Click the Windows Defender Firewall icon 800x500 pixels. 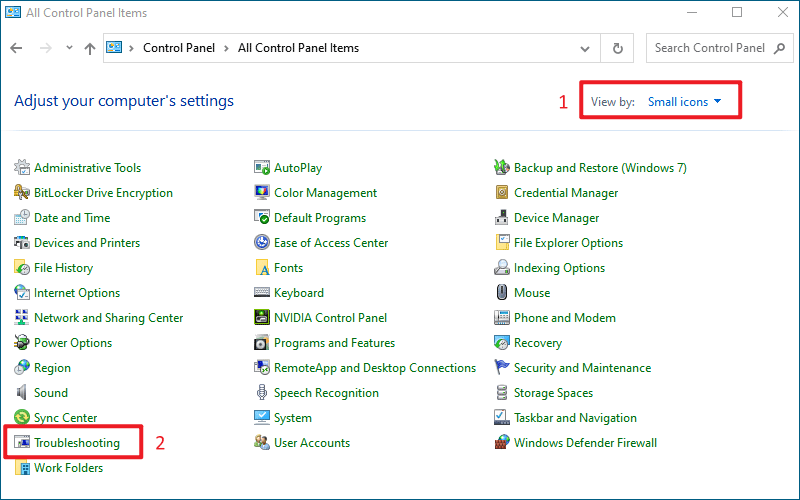click(502, 442)
